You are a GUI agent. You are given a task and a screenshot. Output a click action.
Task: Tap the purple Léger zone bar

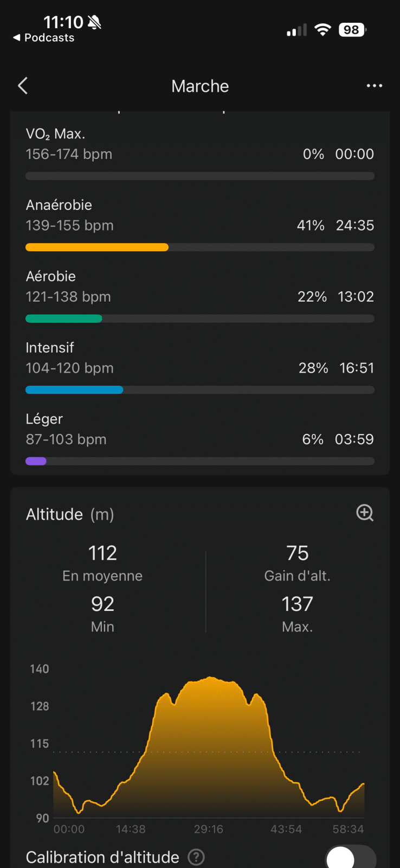pyautogui.click(x=36, y=462)
